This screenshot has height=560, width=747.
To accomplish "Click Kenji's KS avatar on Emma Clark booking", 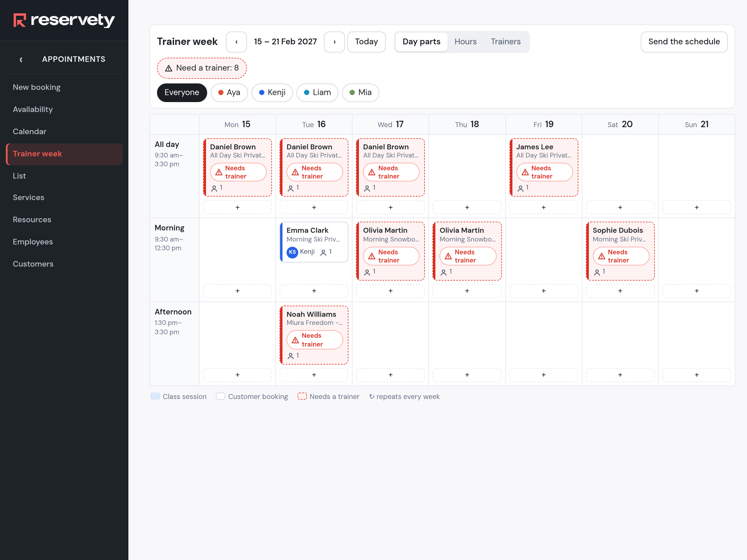I will [x=292, y=252].
